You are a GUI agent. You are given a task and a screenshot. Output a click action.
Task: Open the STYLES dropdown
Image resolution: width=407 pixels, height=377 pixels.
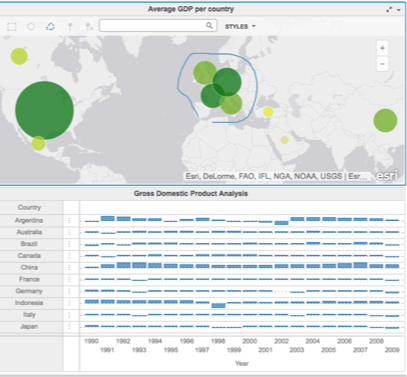tap(240, 26)
